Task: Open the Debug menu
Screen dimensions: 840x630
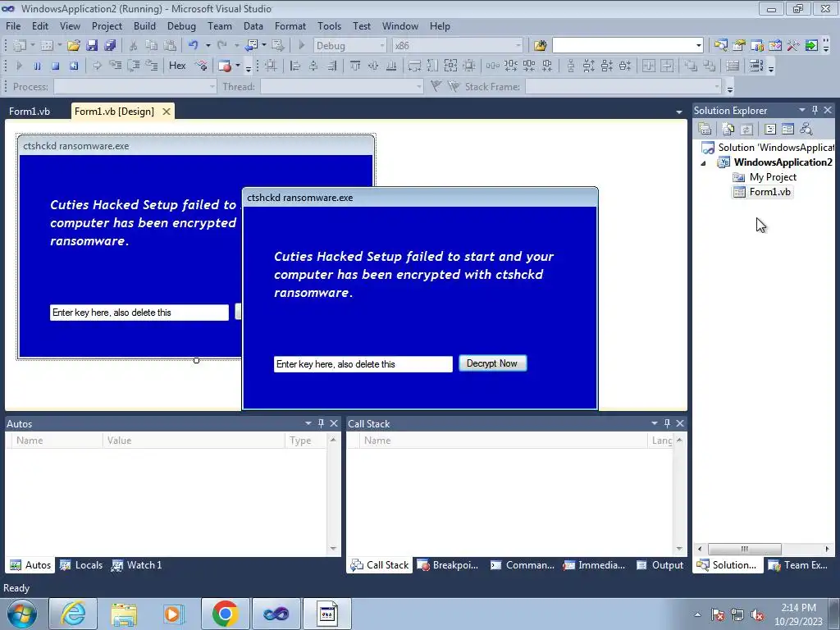Action: point(181,25)
